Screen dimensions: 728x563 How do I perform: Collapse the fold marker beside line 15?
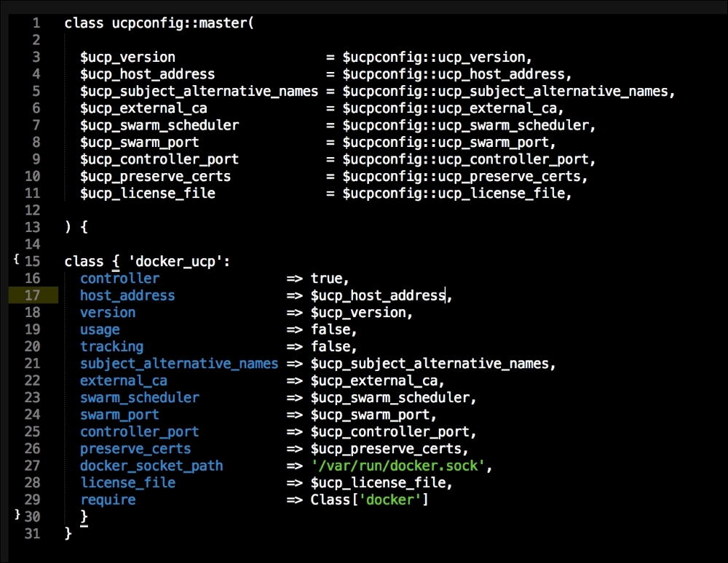coord(16,260)
